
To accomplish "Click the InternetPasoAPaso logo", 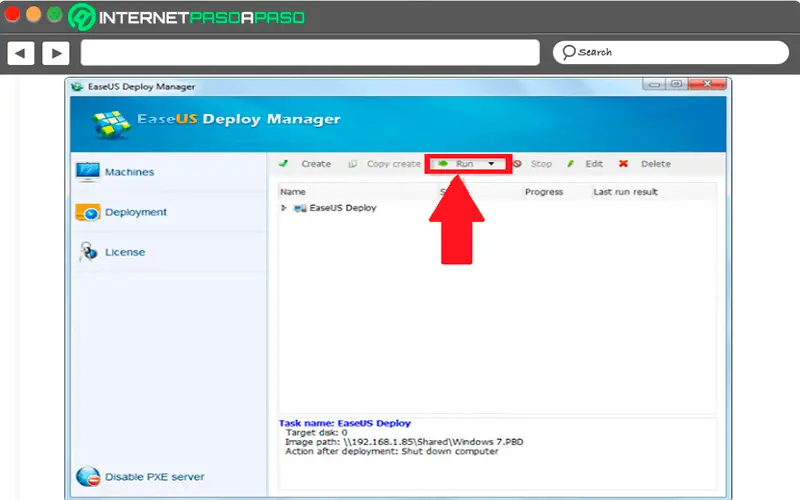I will [187, 17].
